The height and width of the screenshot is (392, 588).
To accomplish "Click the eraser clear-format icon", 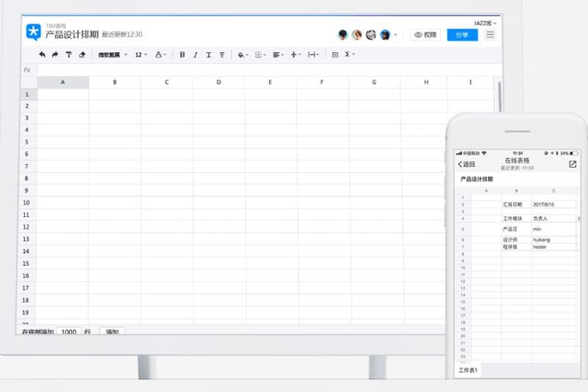I will click(82, 54).
